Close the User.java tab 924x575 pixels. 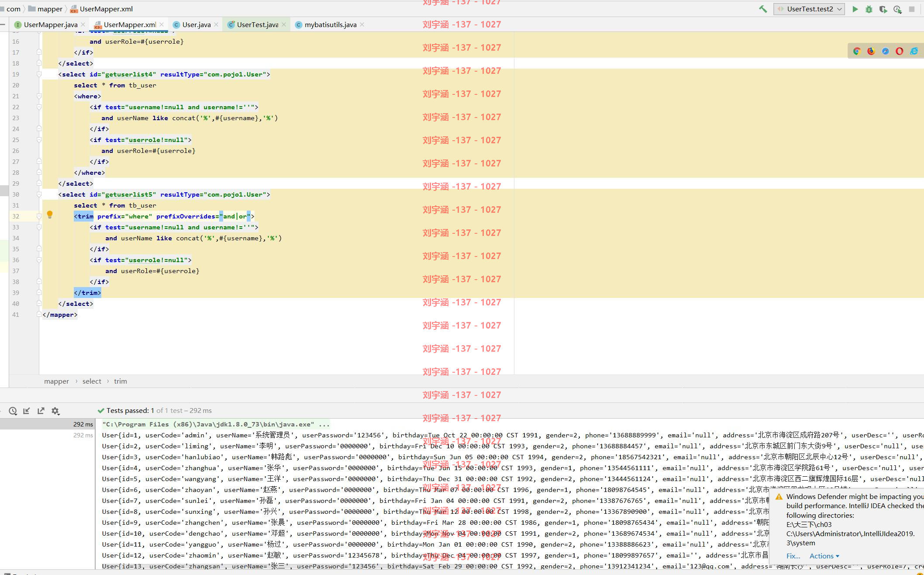[216, 24]
